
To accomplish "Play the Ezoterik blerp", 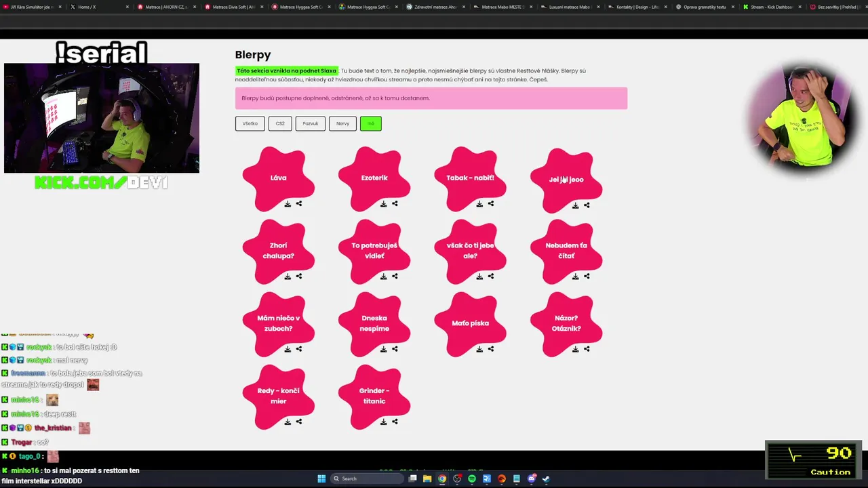I will (374, 178).
